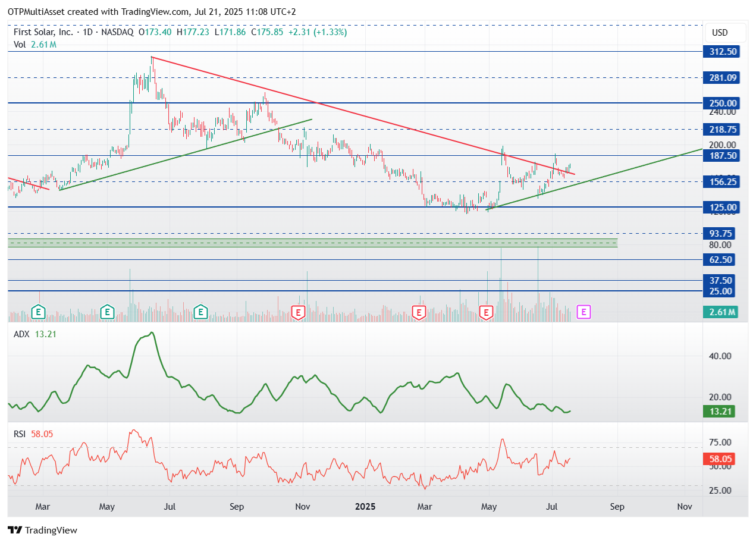The image size is (756, 543).
Task: Click the 125.00 price level label
Action: click(722, 207)
